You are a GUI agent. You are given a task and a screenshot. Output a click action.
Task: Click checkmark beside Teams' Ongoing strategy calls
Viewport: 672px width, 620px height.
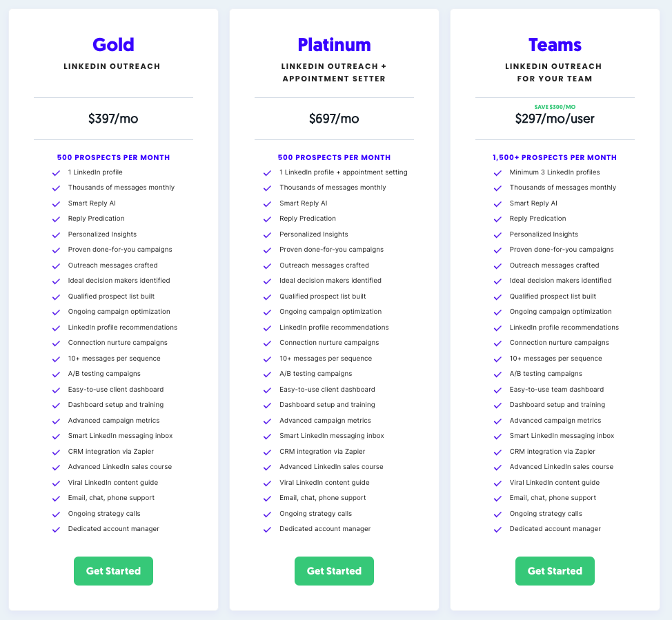point(497,514)
